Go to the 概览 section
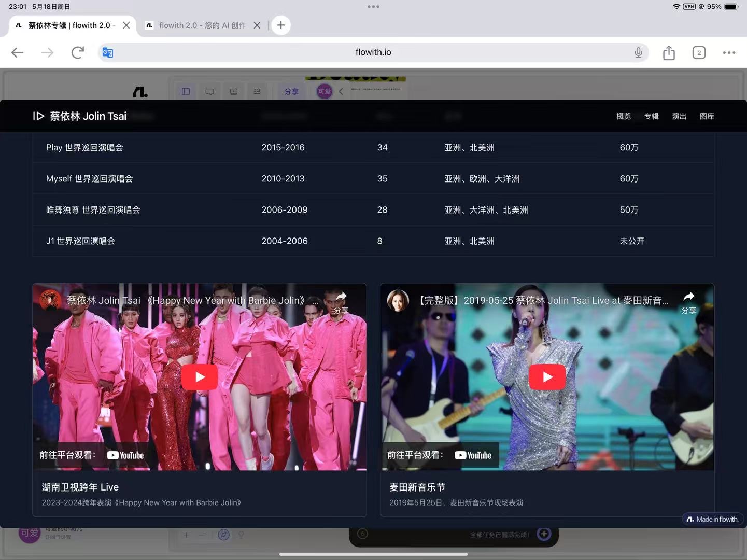The height and width of the screenshot is (560, 747). coord(624,116)
